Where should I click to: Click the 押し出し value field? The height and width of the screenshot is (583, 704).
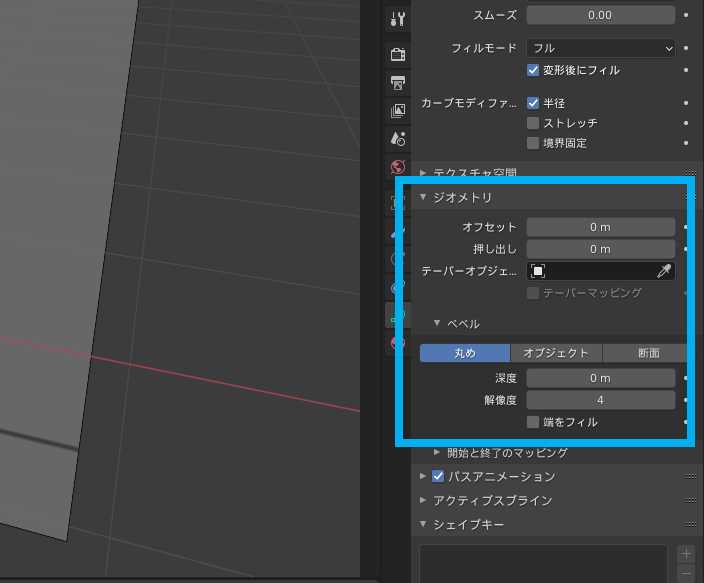pyautogui.click(x=601, y=249)
